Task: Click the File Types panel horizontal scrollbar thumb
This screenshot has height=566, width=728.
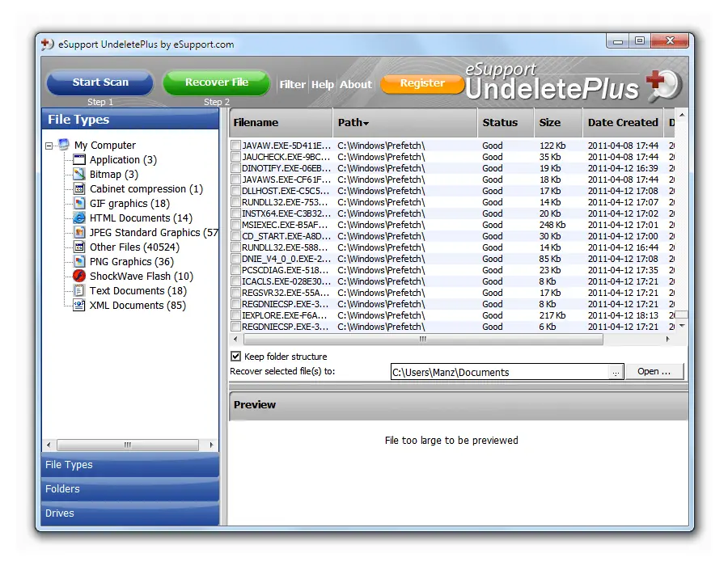Action: pyautogui.click(x=128, y=445)
